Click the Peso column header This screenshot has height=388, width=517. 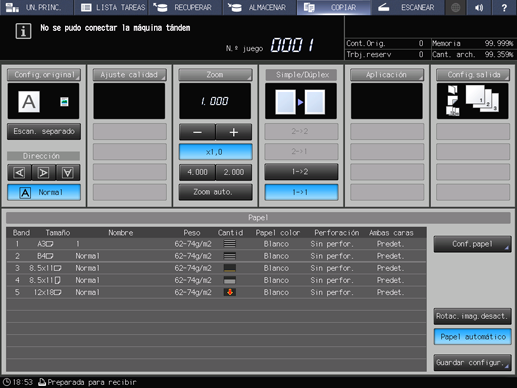coord(192,233)
